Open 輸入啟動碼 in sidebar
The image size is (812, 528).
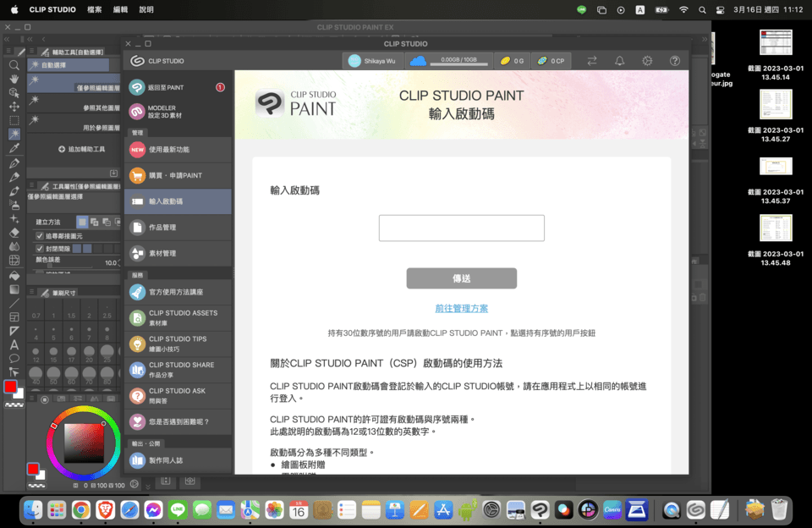(x=178, y=201)
